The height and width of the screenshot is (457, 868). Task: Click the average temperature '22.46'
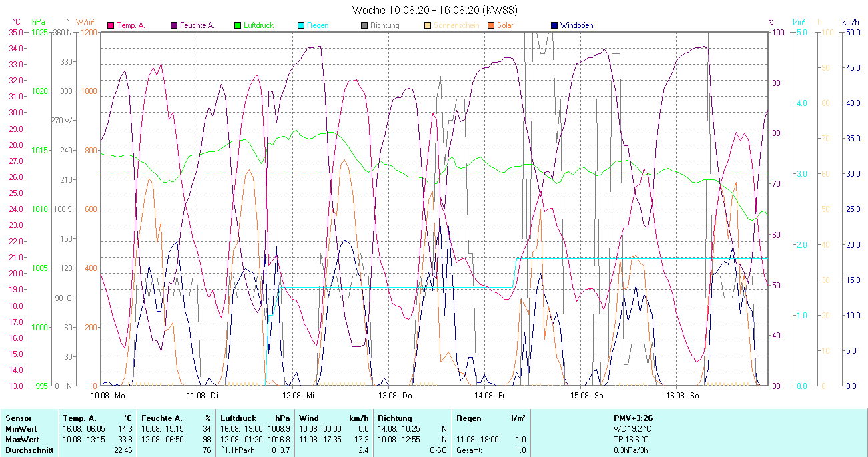(123, 450)
